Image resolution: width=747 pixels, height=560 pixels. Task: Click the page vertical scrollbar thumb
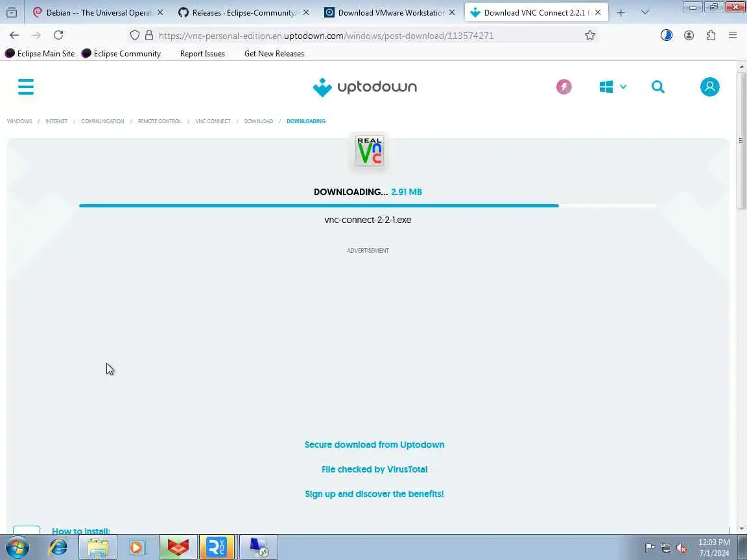pos(741,141)
